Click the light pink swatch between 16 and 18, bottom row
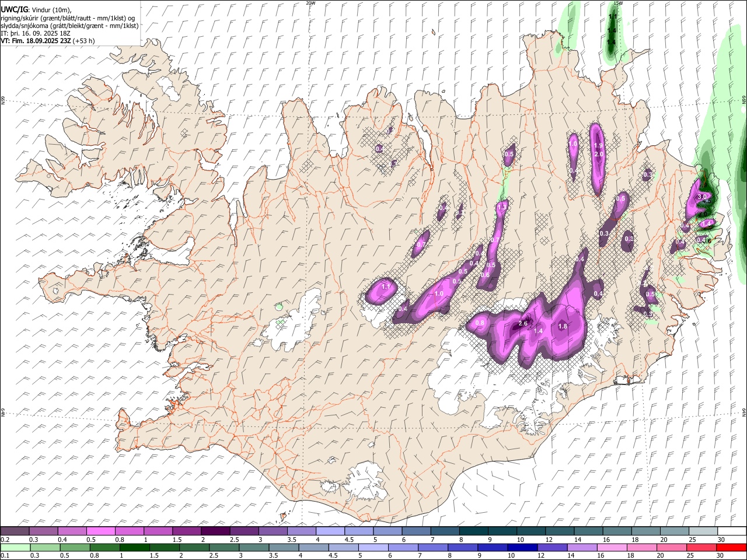The height and width of the screenshot is (560, 747). pyautogui.click(x=612, y=547)
